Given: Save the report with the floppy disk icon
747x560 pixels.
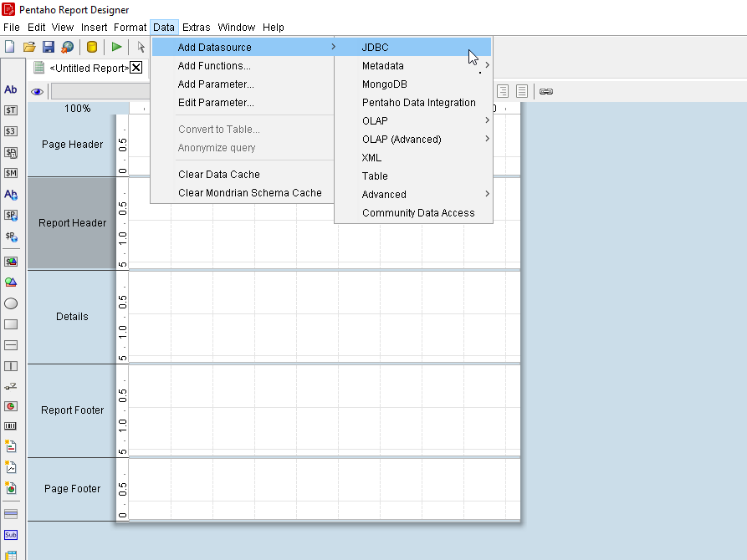Looking at the screenshot, I should coord(49,47).
